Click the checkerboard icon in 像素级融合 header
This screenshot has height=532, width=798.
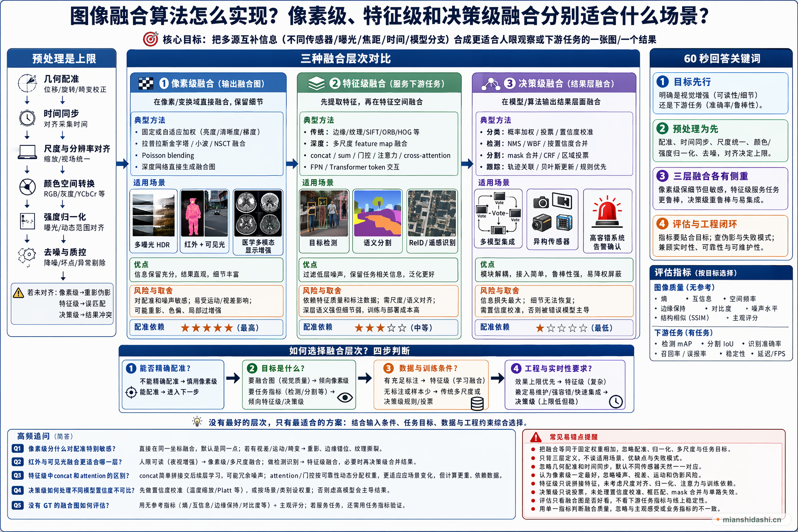[146, 84]
